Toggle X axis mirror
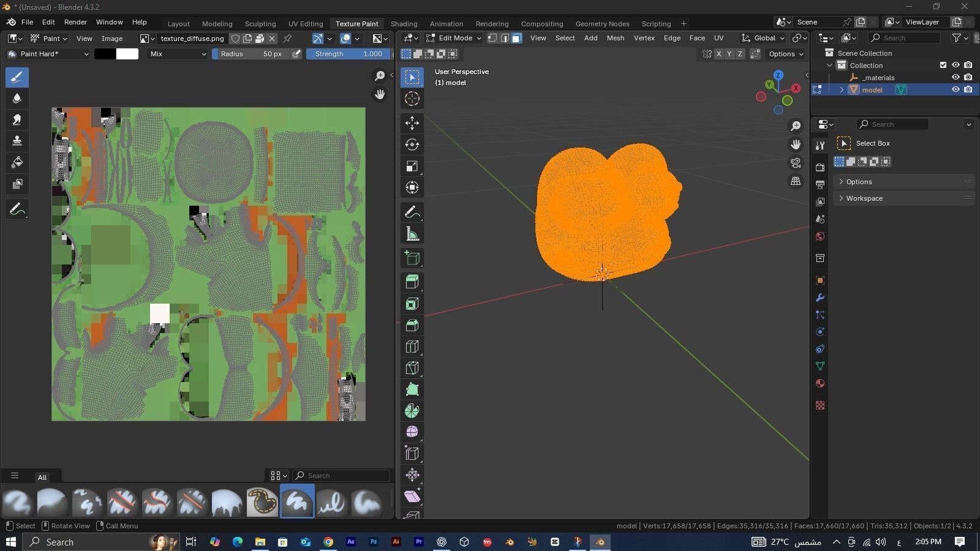Viewport: 980px width, 551px height. pyautogui.click(x=719, y=54)
